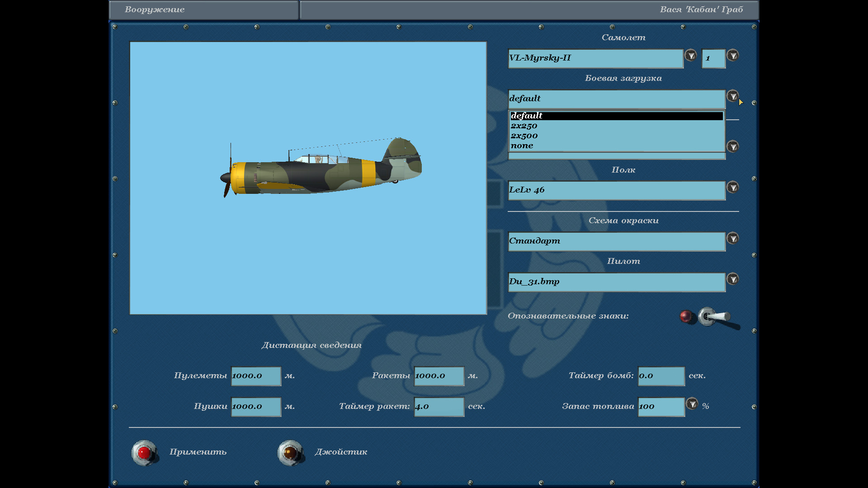Click the rocket timer value field
868x488 pixels.
(439, 407)
